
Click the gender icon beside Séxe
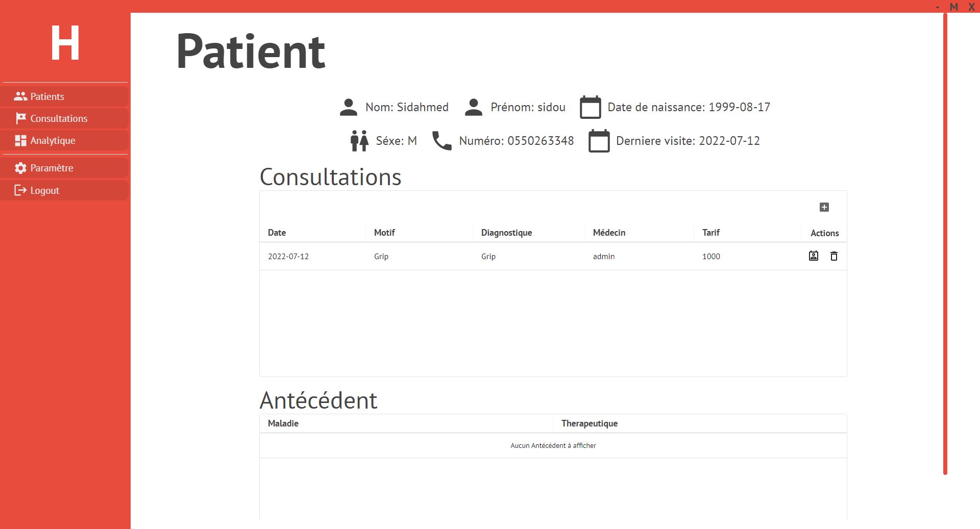(359, 141)
